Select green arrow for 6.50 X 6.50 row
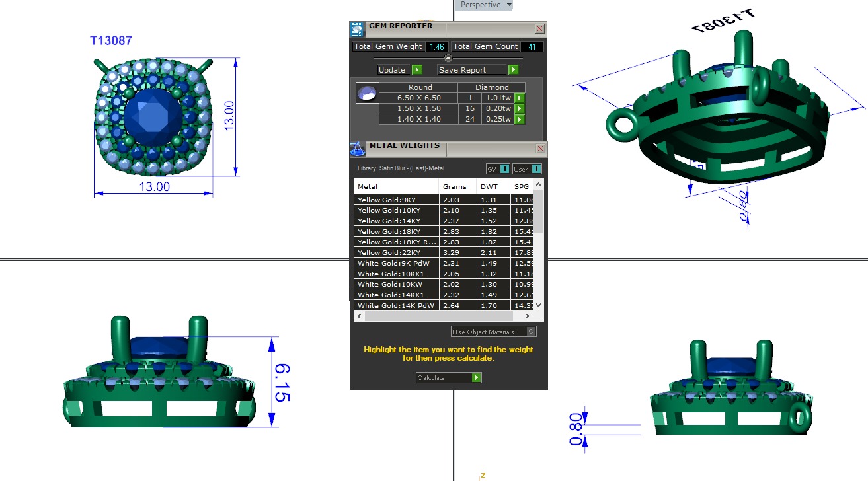 [520, 98]
